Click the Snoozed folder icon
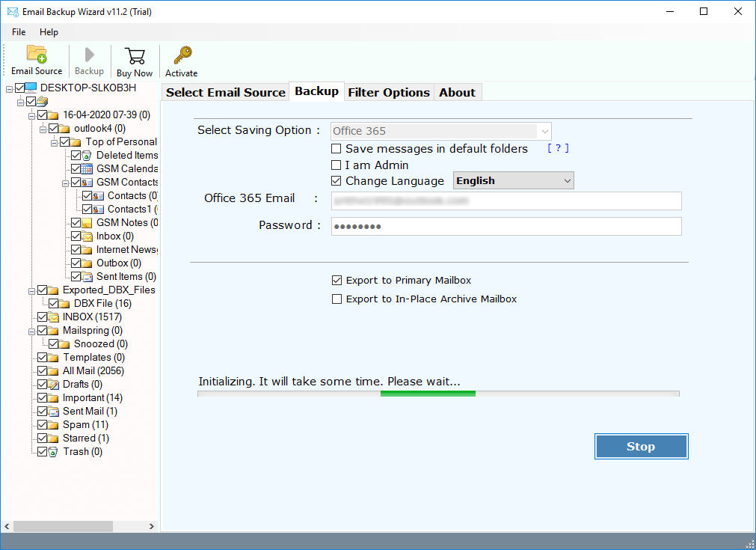Image resolution: width=756 pixels, height=550 pixels. [x=64, y=344]
